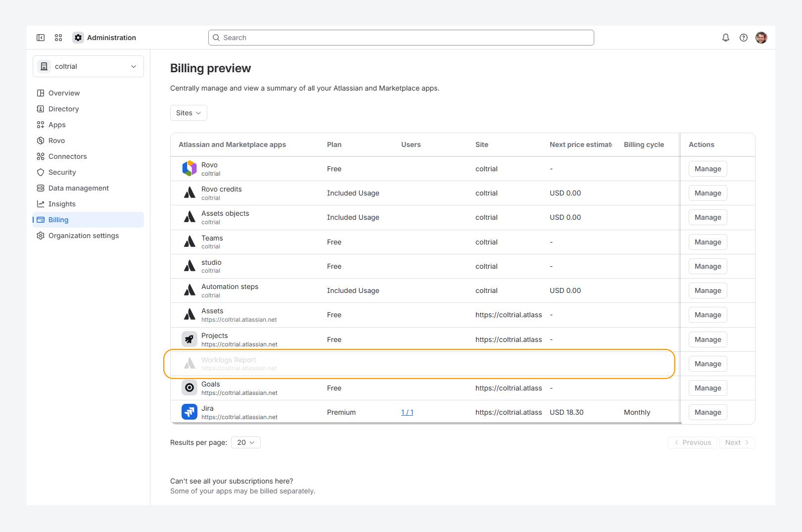The image size is (802, 532).
Task: Click the studio row Atlassian logo
Action: pyautogui.click(x=189, y=266)
